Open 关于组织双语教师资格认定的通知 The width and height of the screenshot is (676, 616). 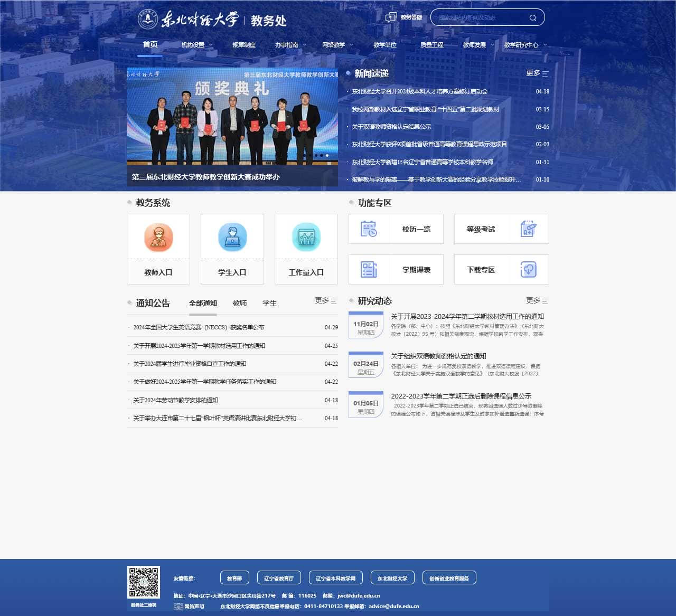[x=438, y=356]
